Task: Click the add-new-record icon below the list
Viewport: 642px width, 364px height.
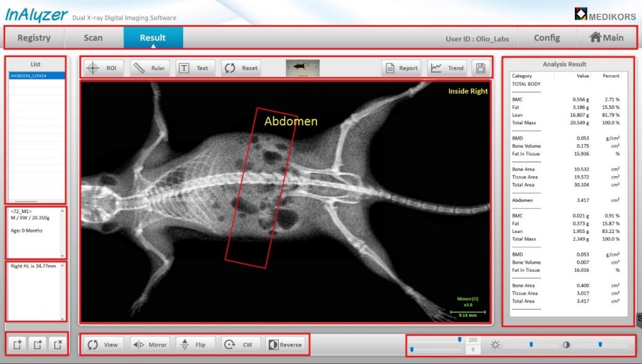Action: (17, 345)
